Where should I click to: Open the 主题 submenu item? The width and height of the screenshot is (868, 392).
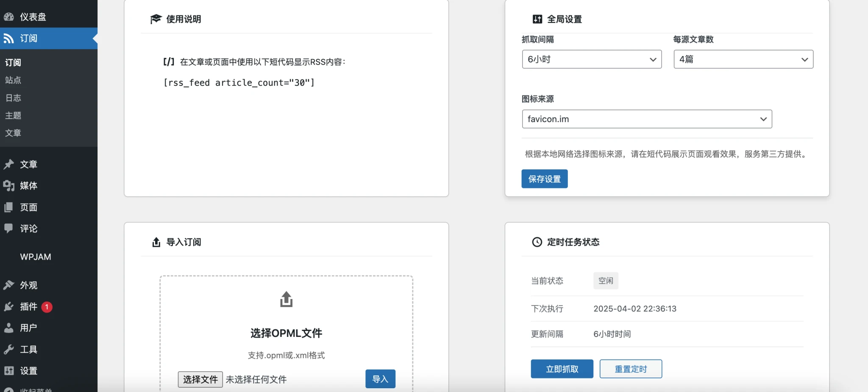click(x=13, y=115)
